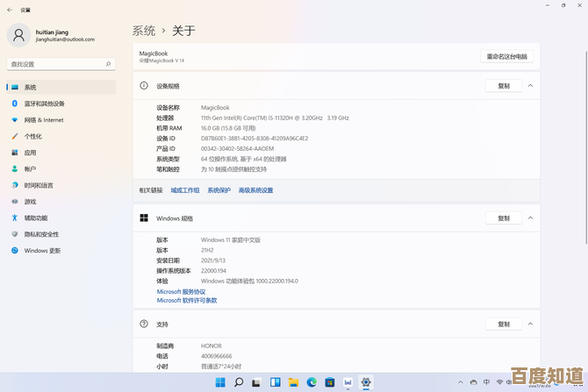Collapse the 支持 section chevron
This screenshot has width=588, height=392.
tap(530, 324)
